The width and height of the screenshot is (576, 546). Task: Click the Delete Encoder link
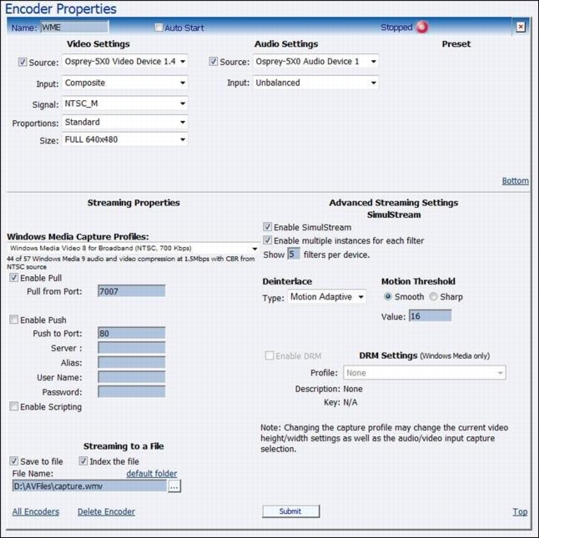coord(106,511)
